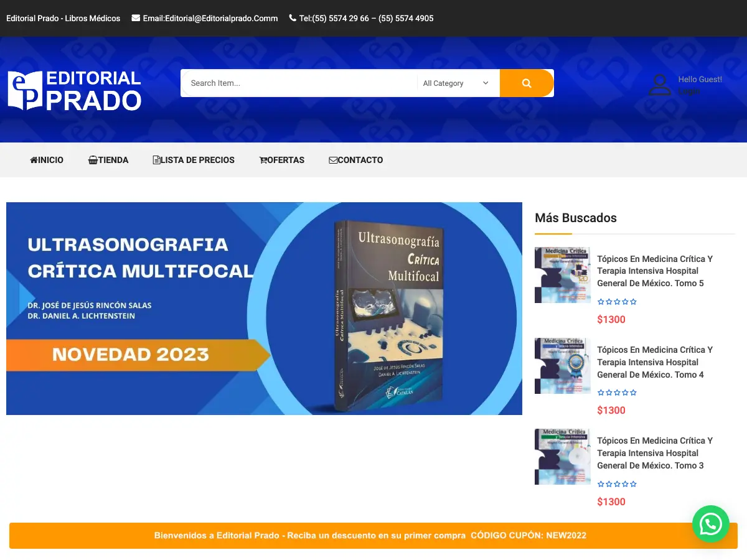This screenshot has height=560, width=747.
Task: Click the user account avatar icon
Action: pyautogui.click(x=660, y=85)
